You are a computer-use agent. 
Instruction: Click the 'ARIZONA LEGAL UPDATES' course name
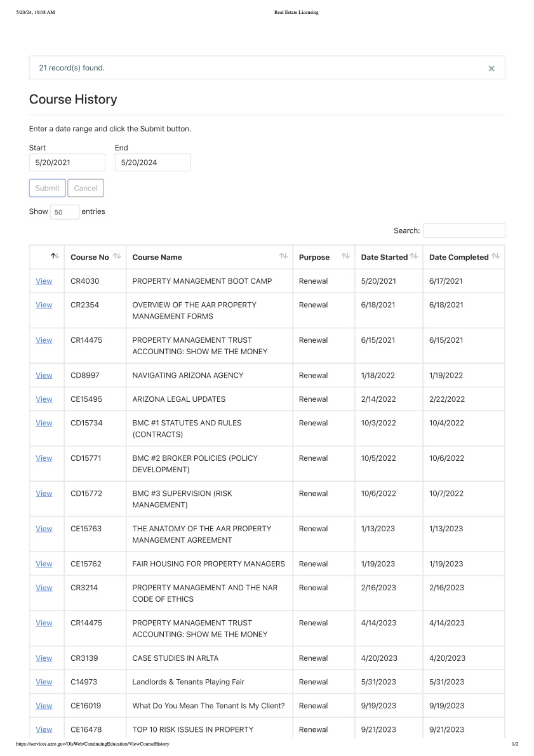[x=179, y=399]
